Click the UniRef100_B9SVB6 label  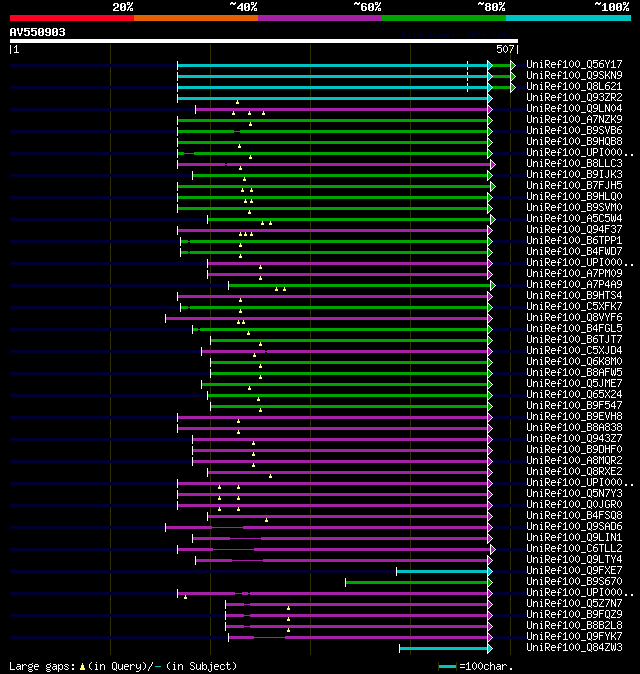tap(574, 130)
